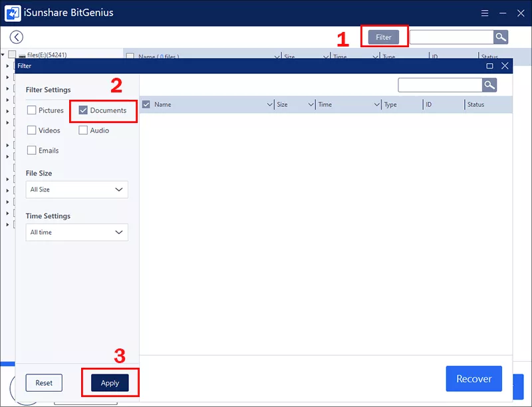Click the files(E:) drive icon
This screenshot has width=532, height=407.
coord(22,55)
